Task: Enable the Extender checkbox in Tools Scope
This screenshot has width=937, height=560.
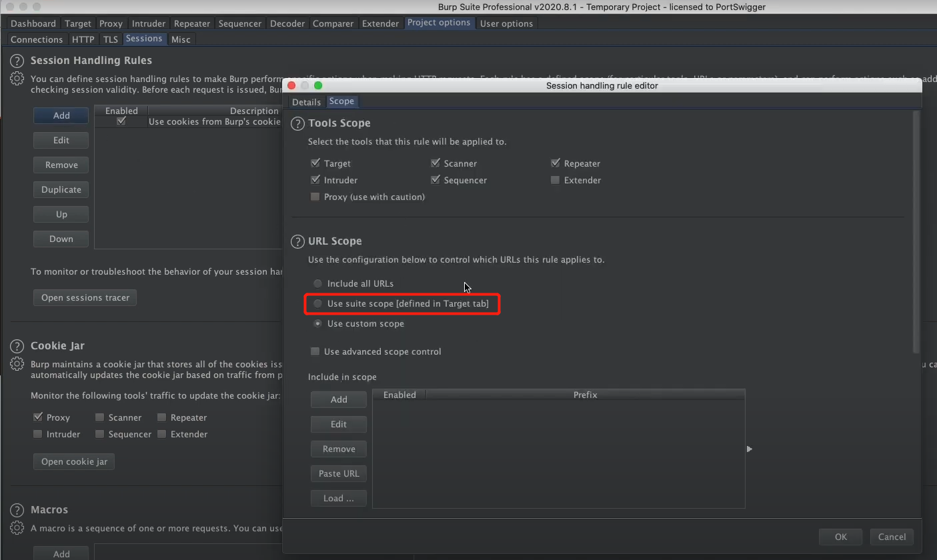Action: click(555, 180)
